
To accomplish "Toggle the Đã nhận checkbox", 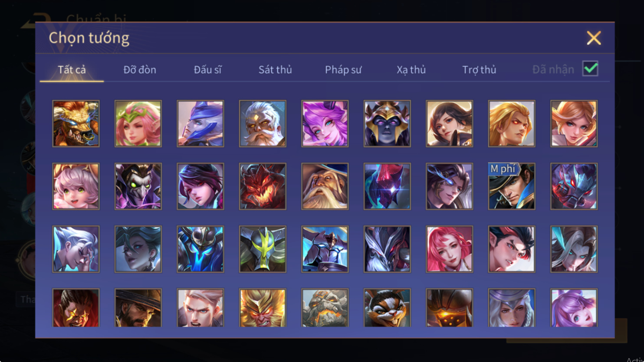I will pos(590,68).
